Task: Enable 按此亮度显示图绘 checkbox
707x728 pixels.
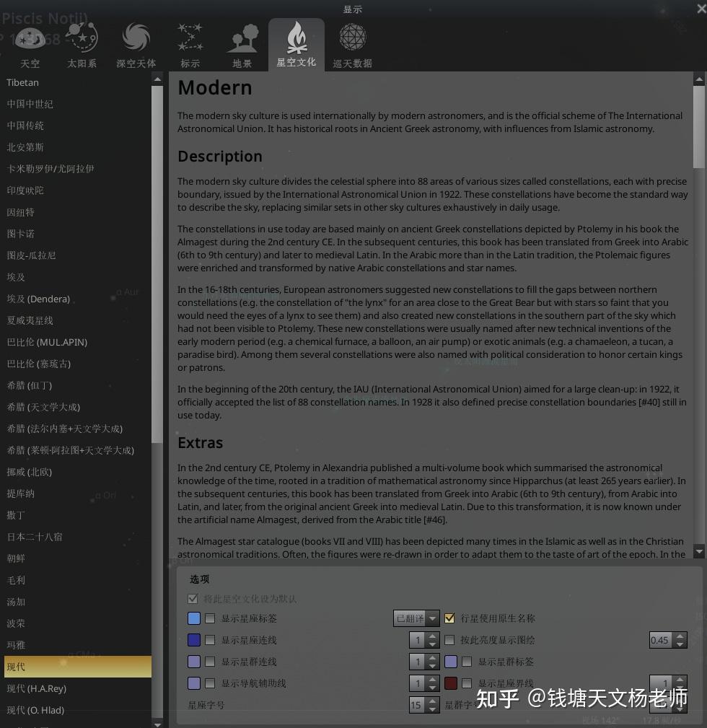Action: (449, 640)
